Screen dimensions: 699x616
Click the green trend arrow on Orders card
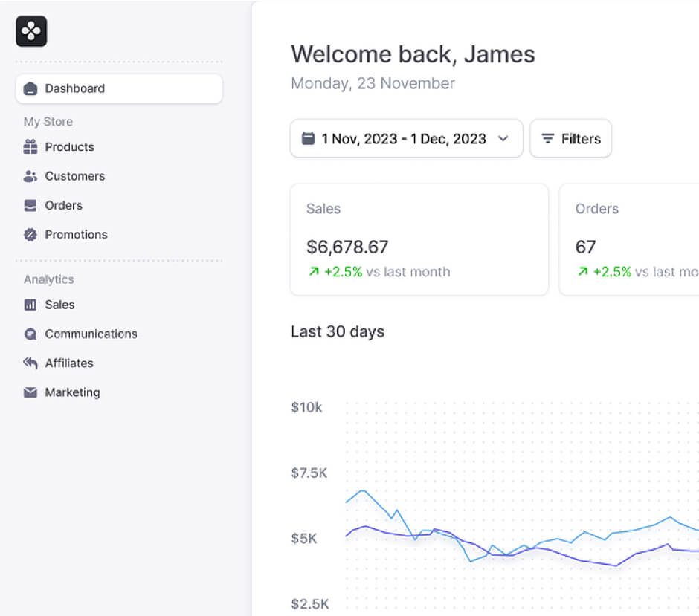(x=583, y=271)
